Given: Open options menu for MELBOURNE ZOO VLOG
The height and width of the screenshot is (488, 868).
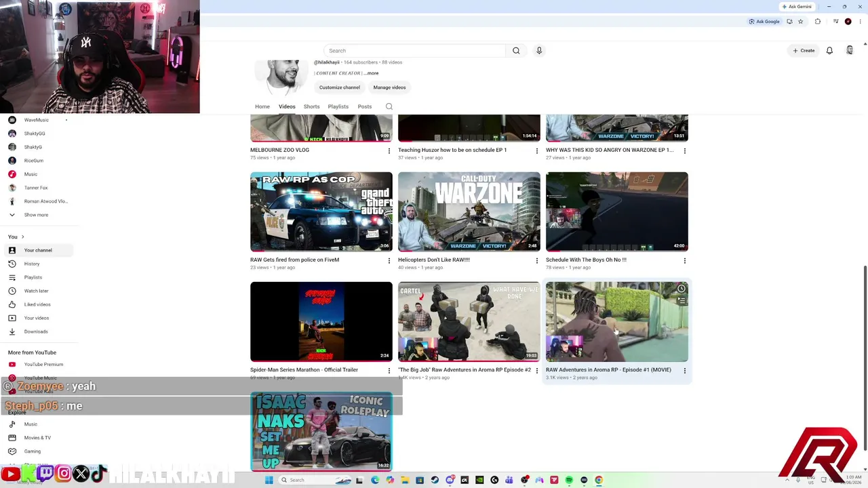Looking at the screenshot, I should pos(389,150).
